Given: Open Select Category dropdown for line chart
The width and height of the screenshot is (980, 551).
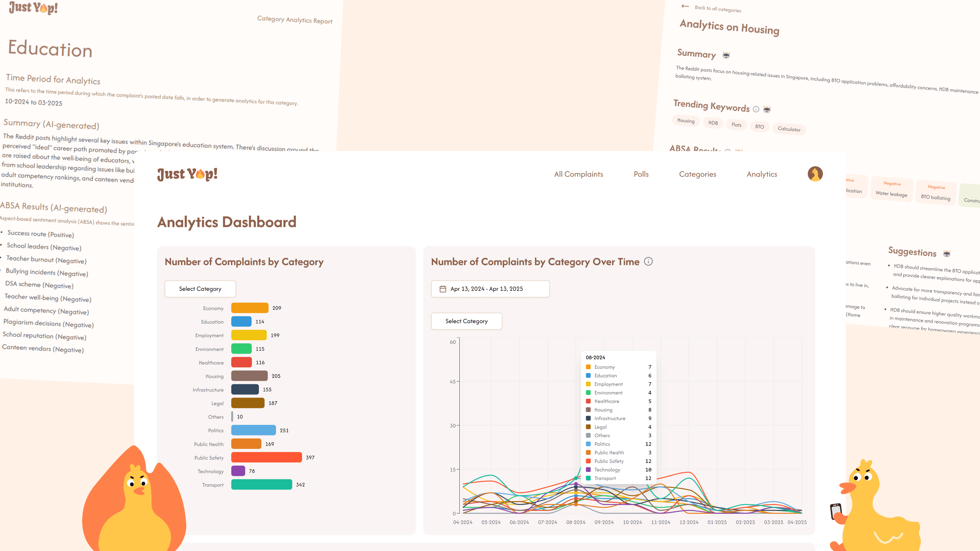Looking at the screenshot, I should (x=467, y=321).
